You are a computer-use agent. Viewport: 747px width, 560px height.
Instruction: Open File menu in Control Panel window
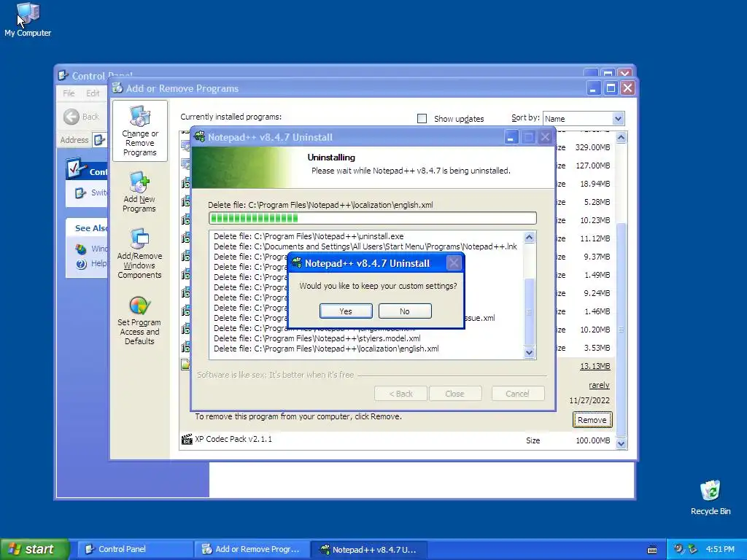pyautogui.click(x=69, y=93)
